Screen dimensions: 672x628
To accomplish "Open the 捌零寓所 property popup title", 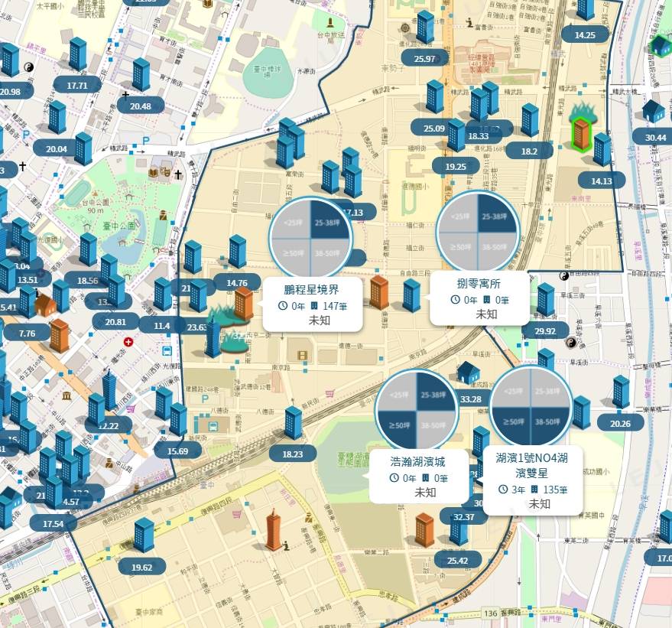I will pyautogui.click(x=479, y=283).
